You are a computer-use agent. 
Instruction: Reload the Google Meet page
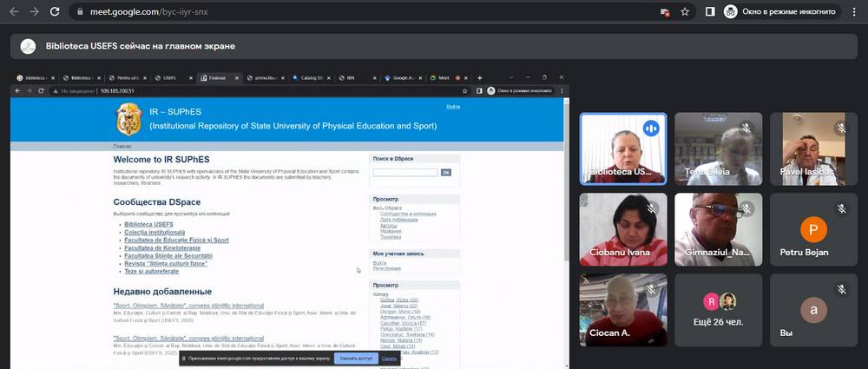(x=54, y=11)
